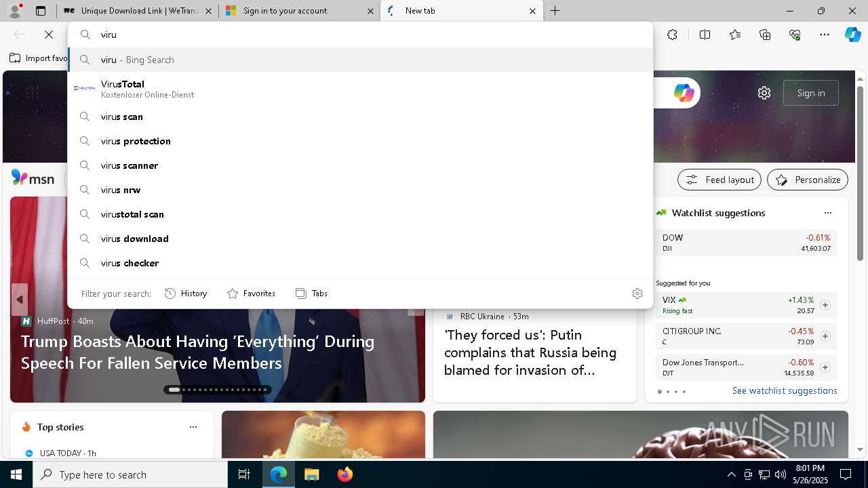Add VIX to watchlist
The width and height of the screenshot is (868, 488).
[825, 305]
